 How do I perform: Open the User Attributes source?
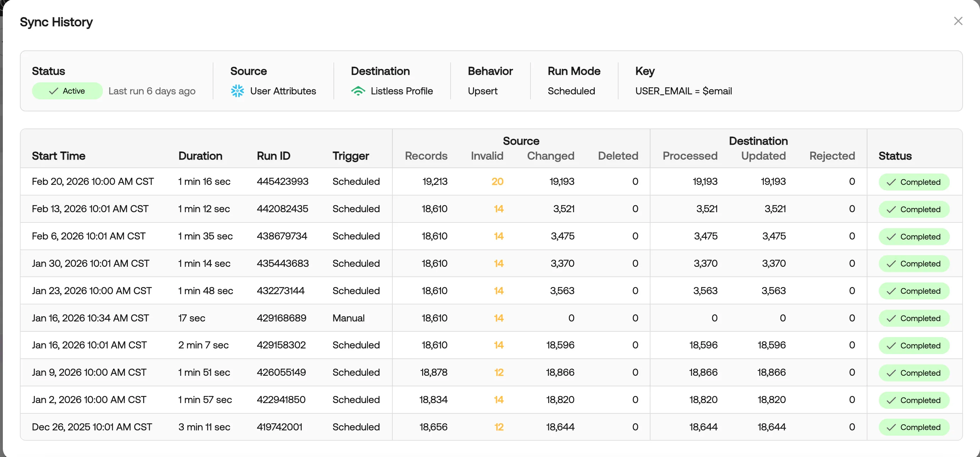tap(283, 91)
